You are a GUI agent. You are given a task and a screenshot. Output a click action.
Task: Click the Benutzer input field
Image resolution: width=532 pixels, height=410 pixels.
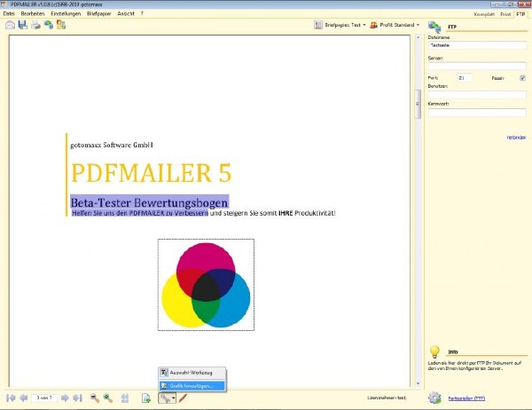[x=477, y=94]
